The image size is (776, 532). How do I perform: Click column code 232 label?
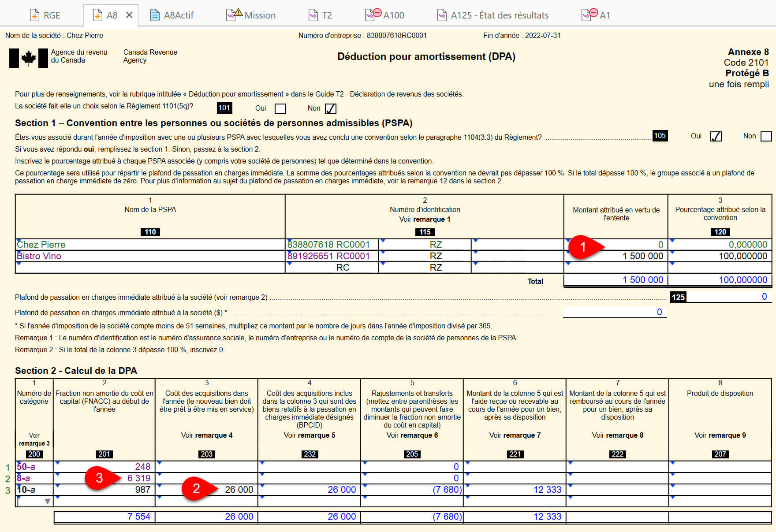tap(310, 454)
